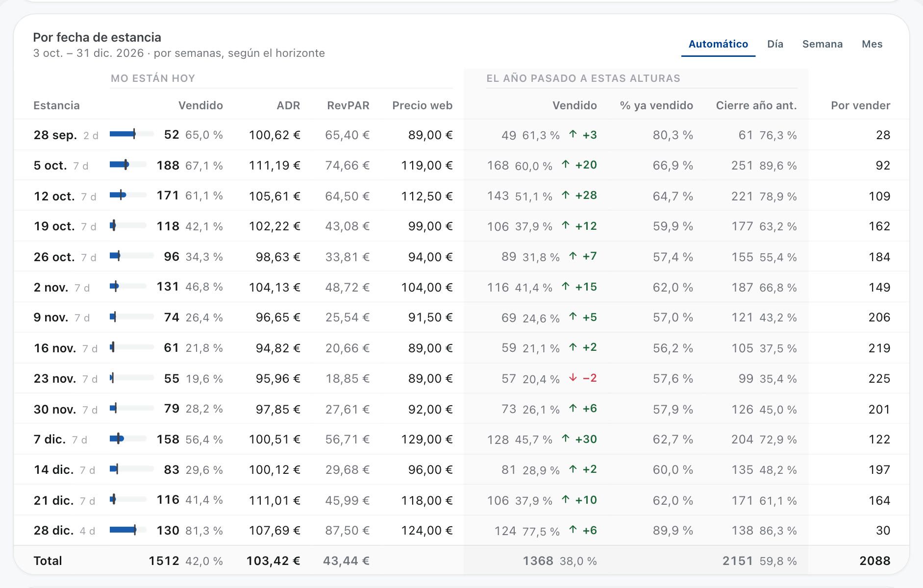Click the up arrow in the 30 nov. row

click(x=573, y=408)
